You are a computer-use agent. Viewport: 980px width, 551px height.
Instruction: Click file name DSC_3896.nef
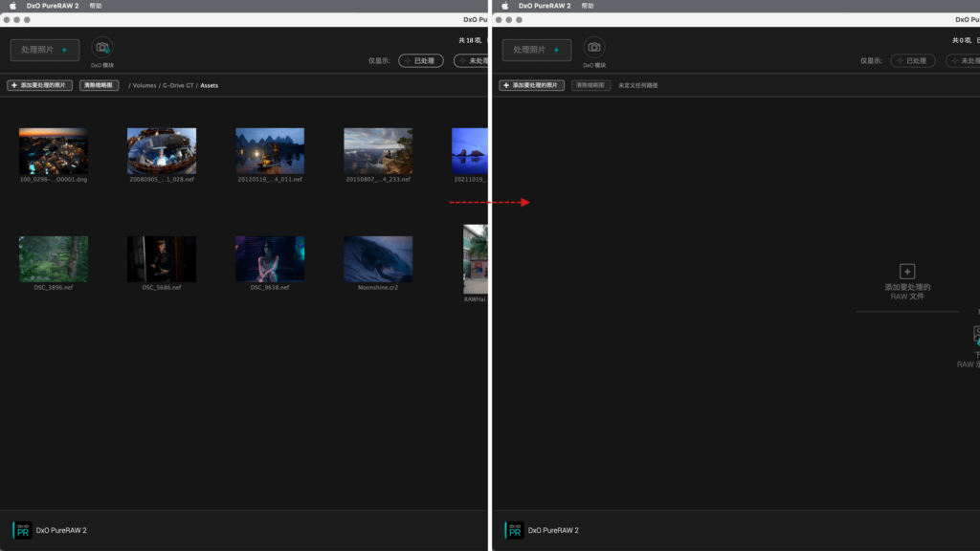[54, 287]
